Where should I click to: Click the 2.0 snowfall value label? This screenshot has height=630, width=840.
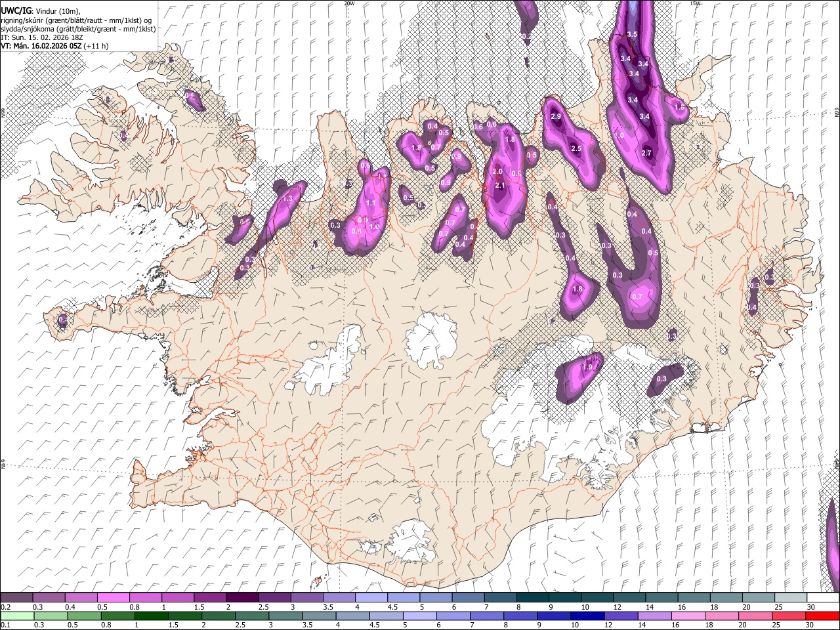[x=497, y=171]
